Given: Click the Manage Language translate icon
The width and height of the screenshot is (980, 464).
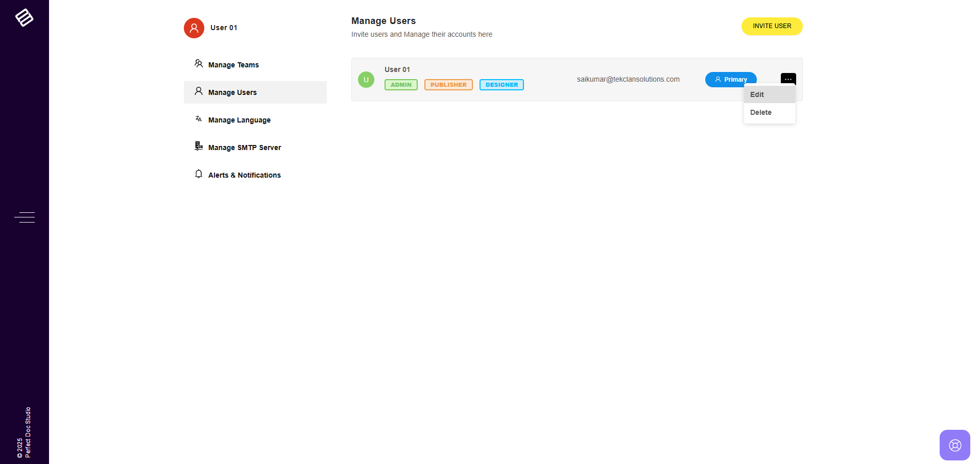Looking at the screenshot, I should pyautogui.click(x=199, y=119).
